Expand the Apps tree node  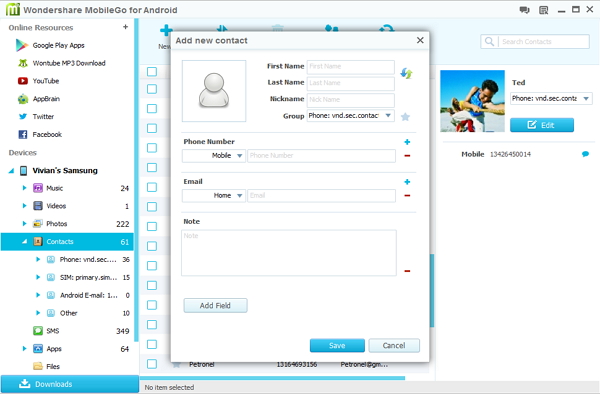pyautogui.click(x=24, y=348)
